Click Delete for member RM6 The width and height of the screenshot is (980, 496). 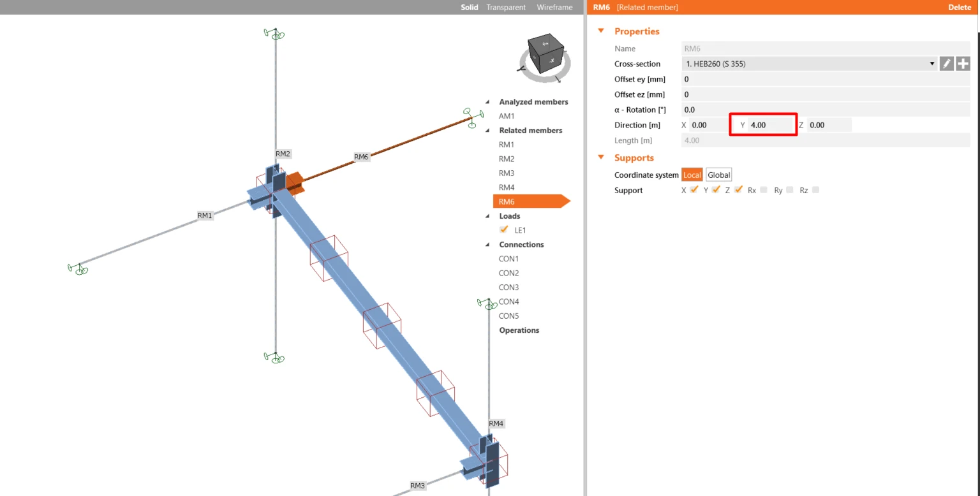(959, 8)
